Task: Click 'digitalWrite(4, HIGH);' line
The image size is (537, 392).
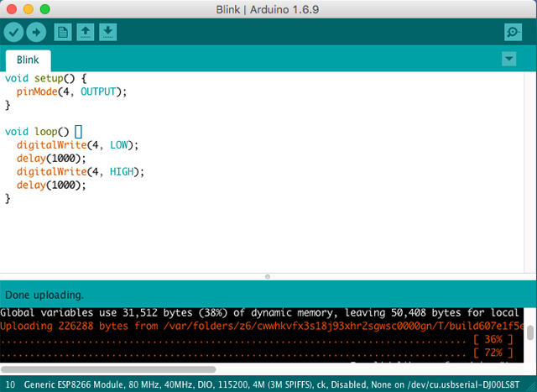Action: click(81, 172)
